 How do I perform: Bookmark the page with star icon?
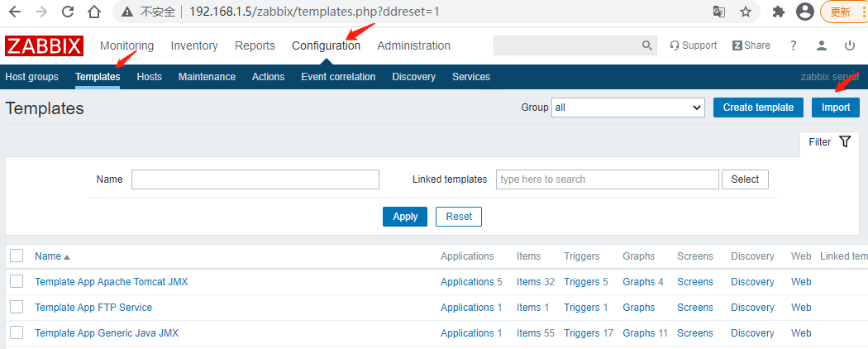tap(746, 12)
